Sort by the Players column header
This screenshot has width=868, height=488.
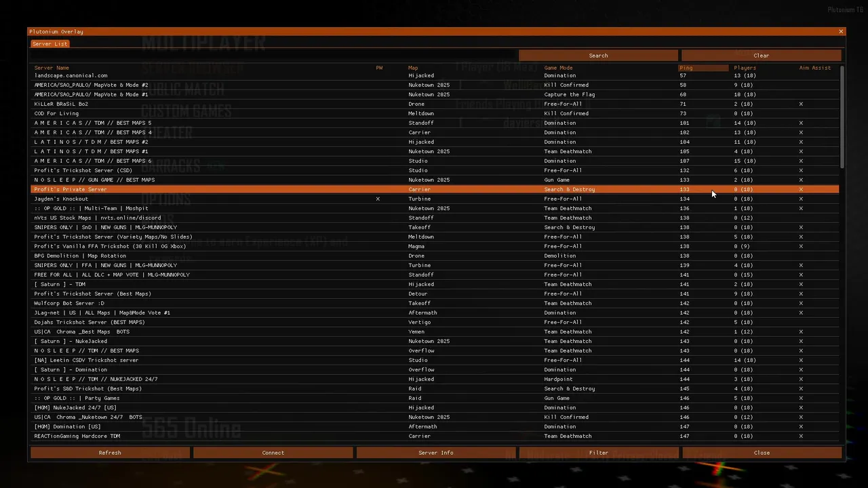[745, 68]
